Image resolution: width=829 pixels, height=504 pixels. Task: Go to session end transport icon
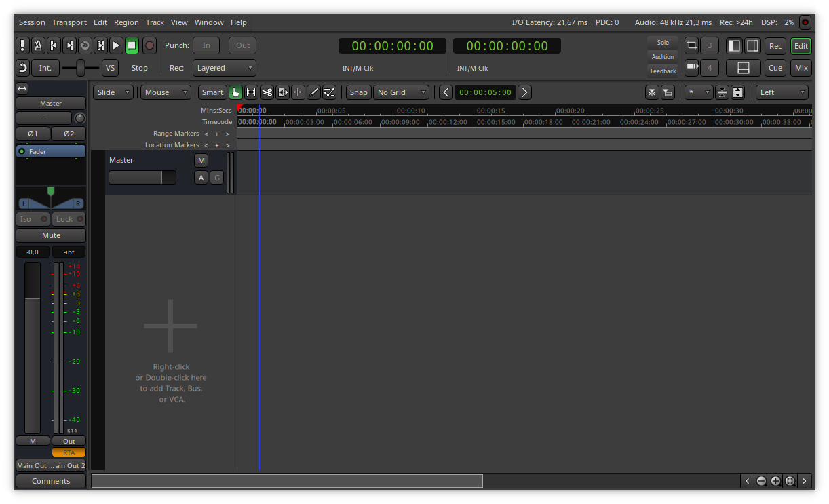(x=69, y=45)
